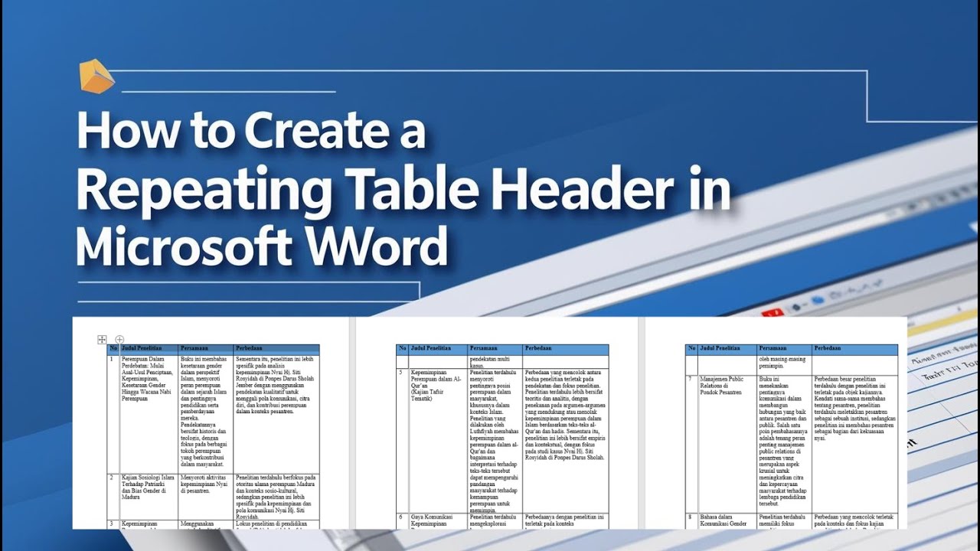Image resolution: width=980 pixels, height=551 pixels.
Task: Select the row number "2" cell
Action: click(113, 496)
